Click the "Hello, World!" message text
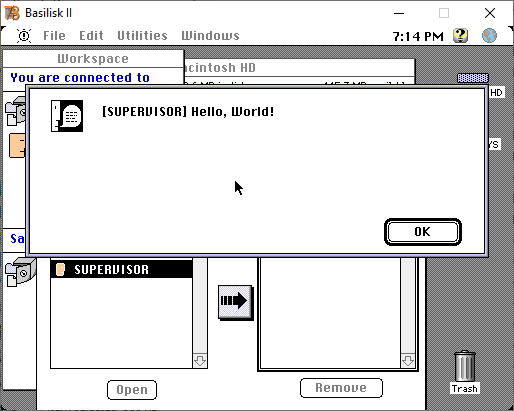Viewport: 514px width, 411px height. click(233, 111)
